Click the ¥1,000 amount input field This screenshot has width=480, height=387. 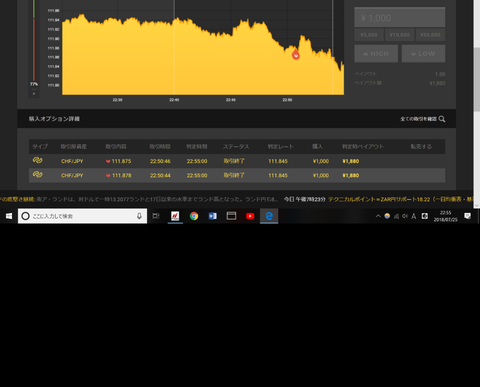(x=399, y=18)
